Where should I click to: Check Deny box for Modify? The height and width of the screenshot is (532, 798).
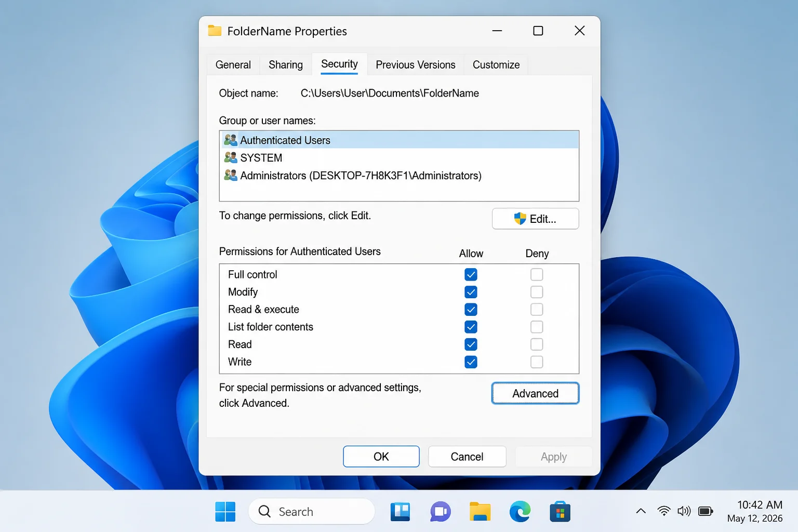[x=537, y=292]
